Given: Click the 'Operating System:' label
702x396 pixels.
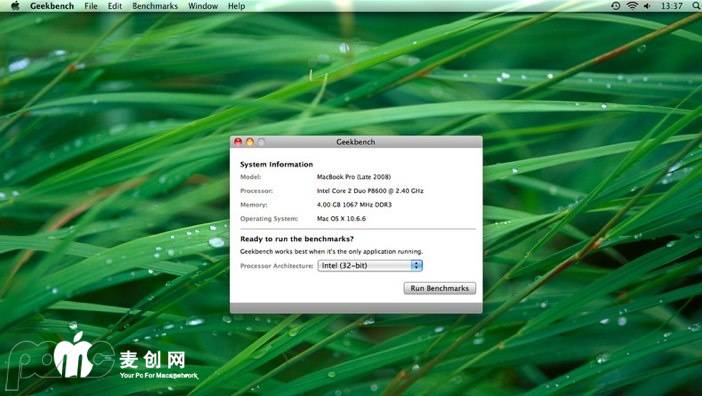Looking at the screenshot, I should [x=269, y=219].
